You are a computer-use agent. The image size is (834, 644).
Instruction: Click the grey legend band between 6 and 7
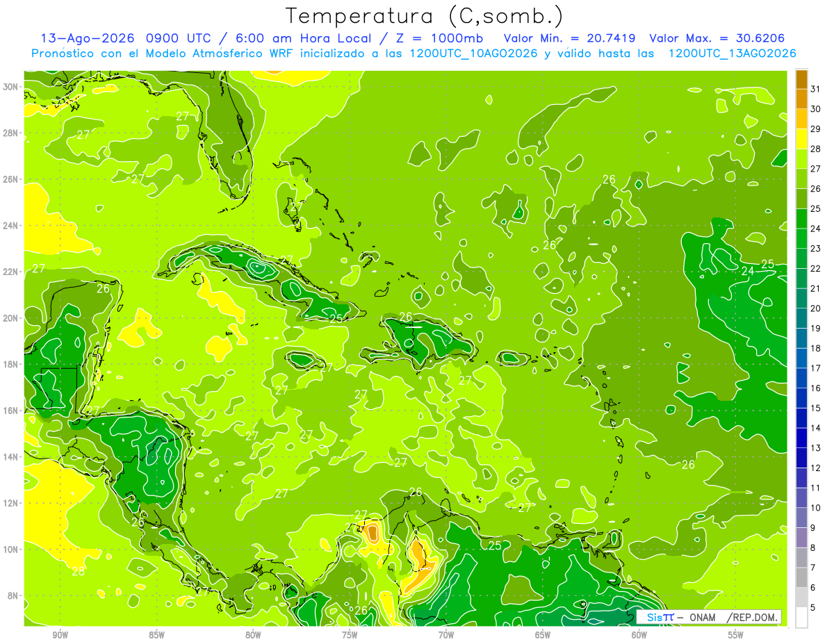801,577
